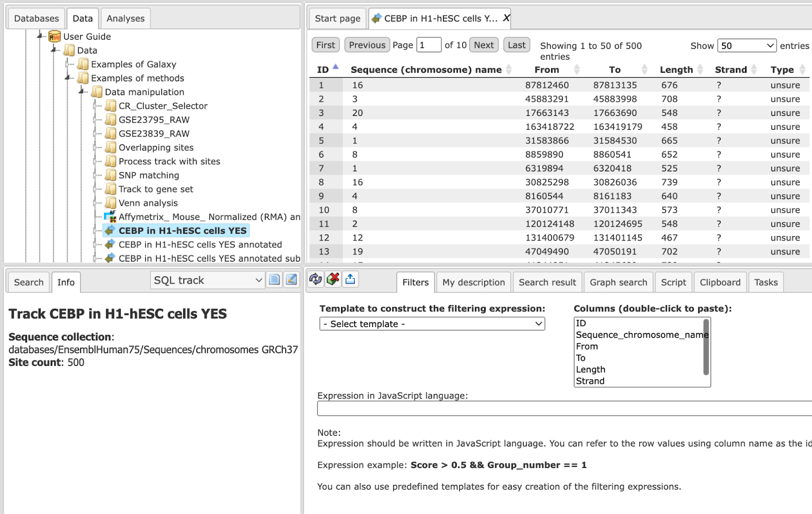This screenshot has width=812, height=514.
Task: Go to the Next page of entries
Action: (484, 45)
